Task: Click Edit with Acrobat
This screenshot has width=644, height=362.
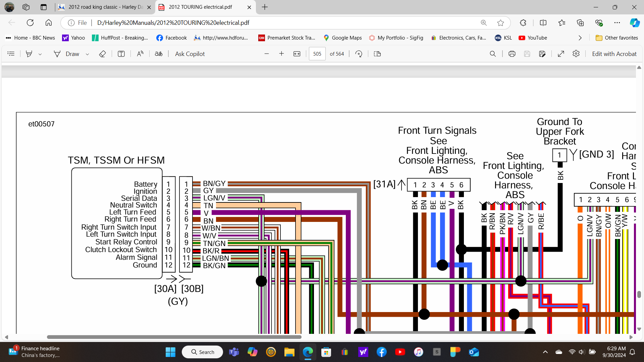Action: tap(614, 54)
